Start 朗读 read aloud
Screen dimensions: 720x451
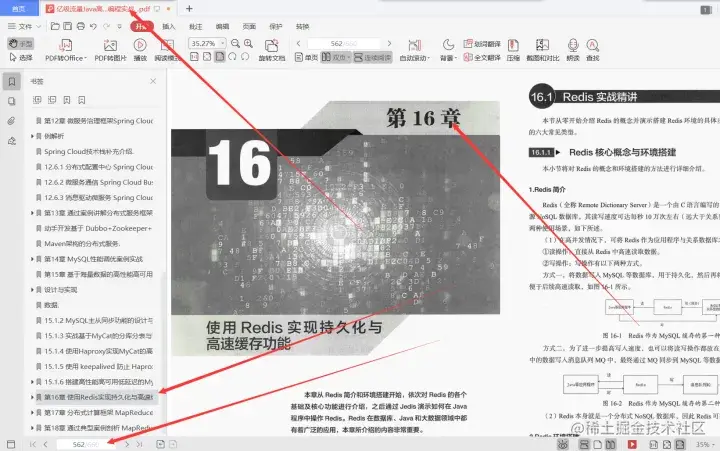tap(573, 50)
